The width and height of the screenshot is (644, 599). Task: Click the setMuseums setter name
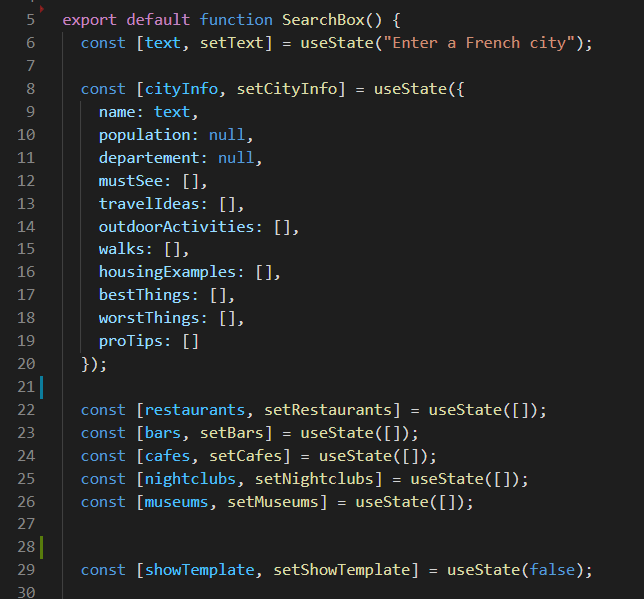[x=273, y=502]
